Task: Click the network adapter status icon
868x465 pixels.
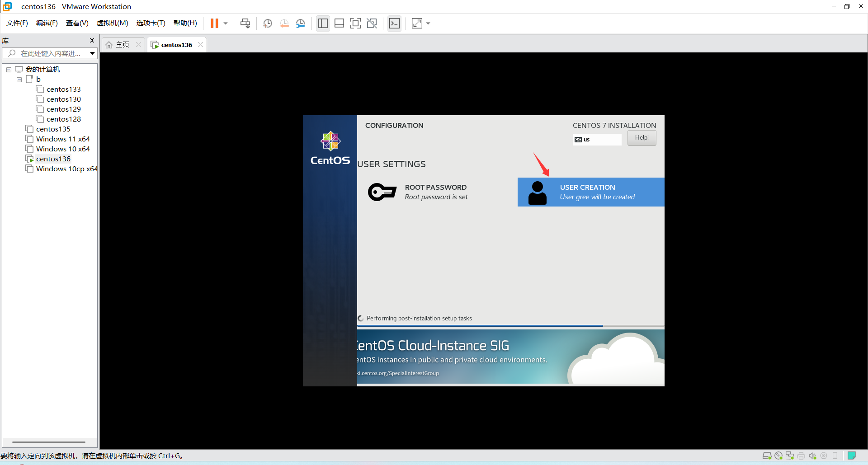Action: 790,456
